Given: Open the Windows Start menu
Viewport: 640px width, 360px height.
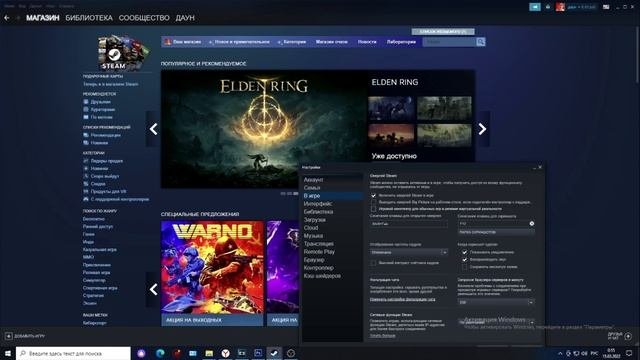Looking at the screenshot, I should pyautogui.click(x=7, y=353).
